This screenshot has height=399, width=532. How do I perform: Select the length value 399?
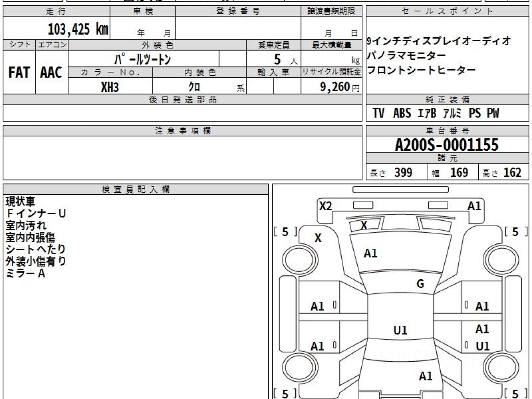(x=403, y=172)
